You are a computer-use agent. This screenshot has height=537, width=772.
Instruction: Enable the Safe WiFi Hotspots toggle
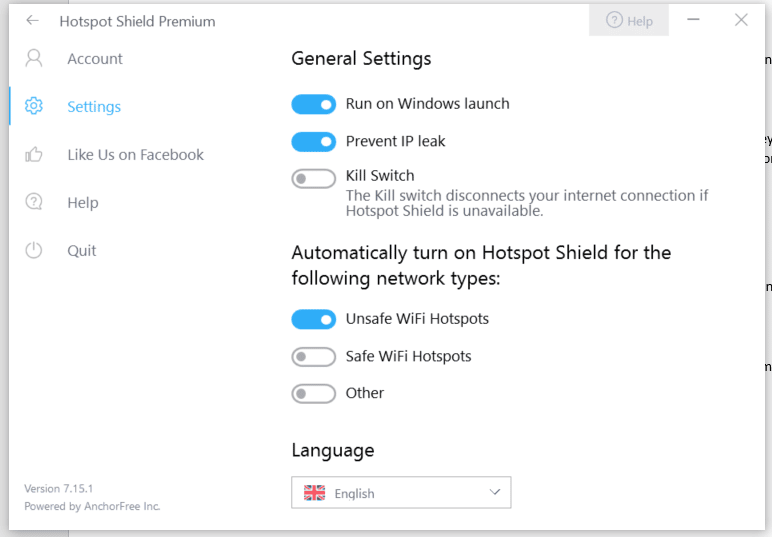click(x=314, y=356)
